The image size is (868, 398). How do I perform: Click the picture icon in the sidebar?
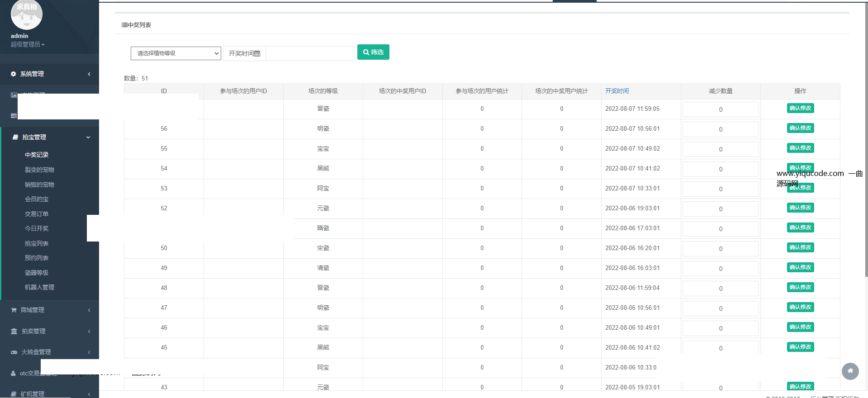point(14,95)
